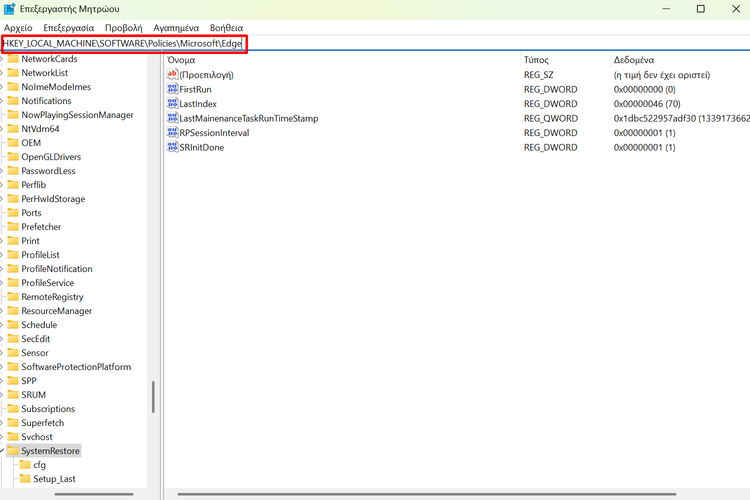Click the string icon of (Προεπιλογή) value
The image size is (750, 500).
(172, 74)
